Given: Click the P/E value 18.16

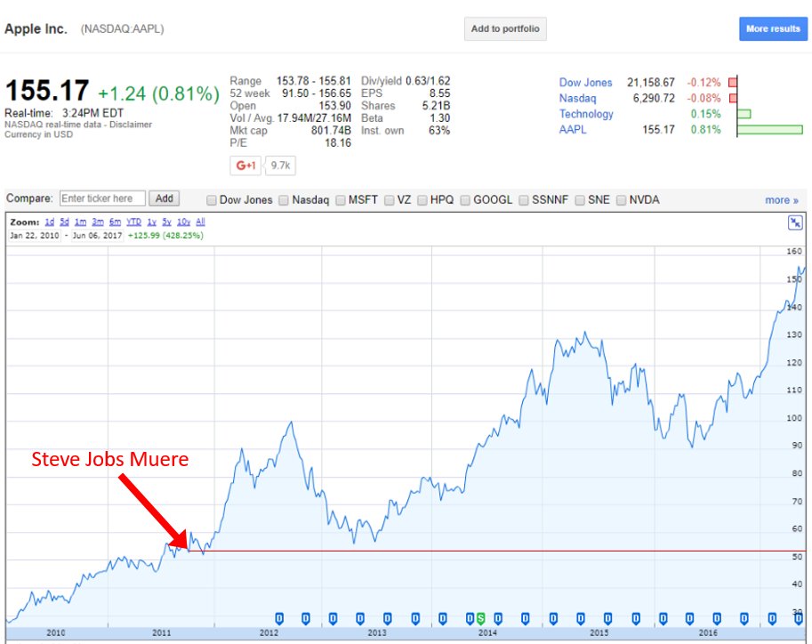Looking at the screenshot, I should pyautogui.click(x=338, y=143).
